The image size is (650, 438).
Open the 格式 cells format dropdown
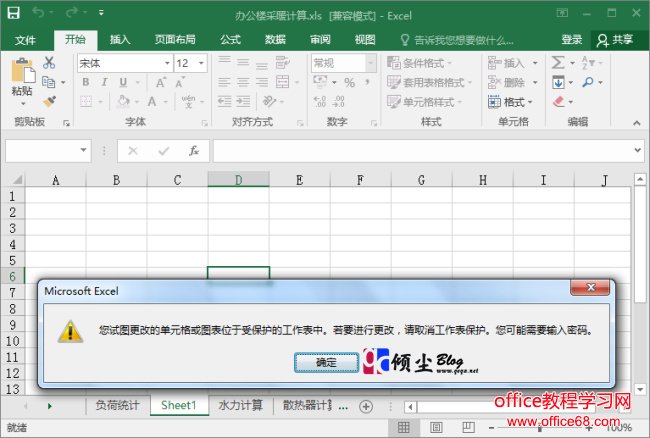pos(511,102)
